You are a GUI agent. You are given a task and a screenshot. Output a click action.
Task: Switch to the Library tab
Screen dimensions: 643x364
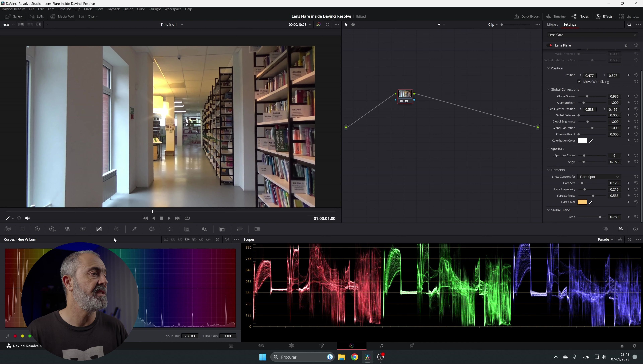click(552, 24)
